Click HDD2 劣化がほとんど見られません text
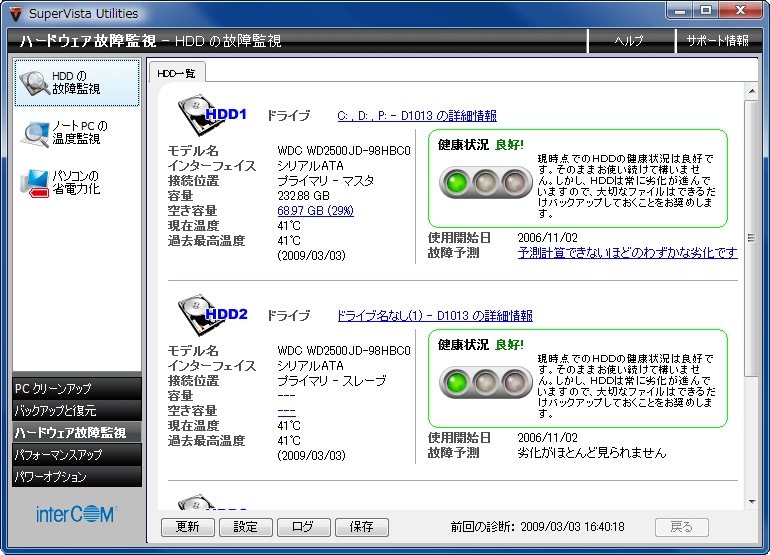The width and height of the screenshot is (770, 555). pyautogui.click(x=592, y=453)
